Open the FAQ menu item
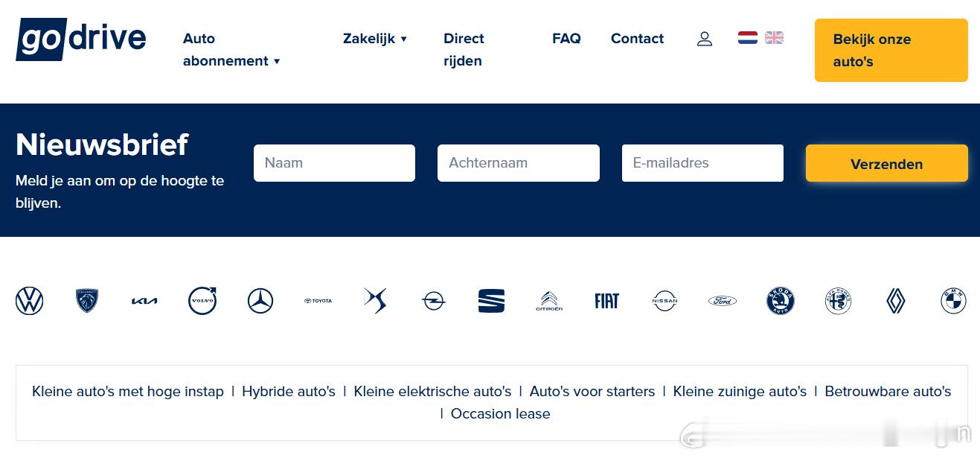 (x=566, y=39)
